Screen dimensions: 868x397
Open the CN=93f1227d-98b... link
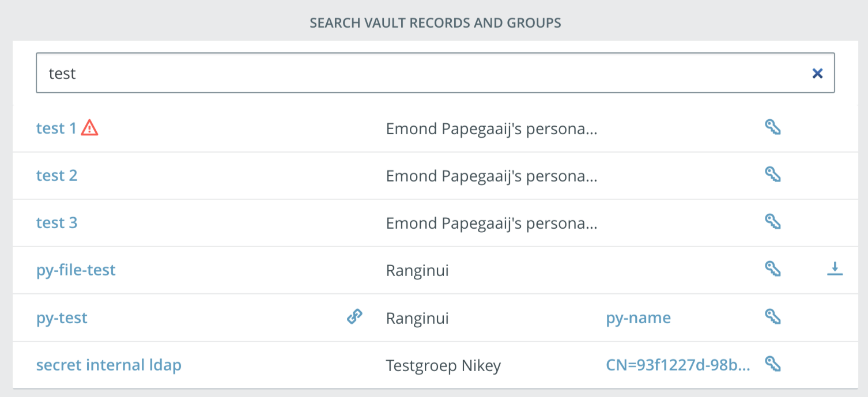click(x=678, y=365)
